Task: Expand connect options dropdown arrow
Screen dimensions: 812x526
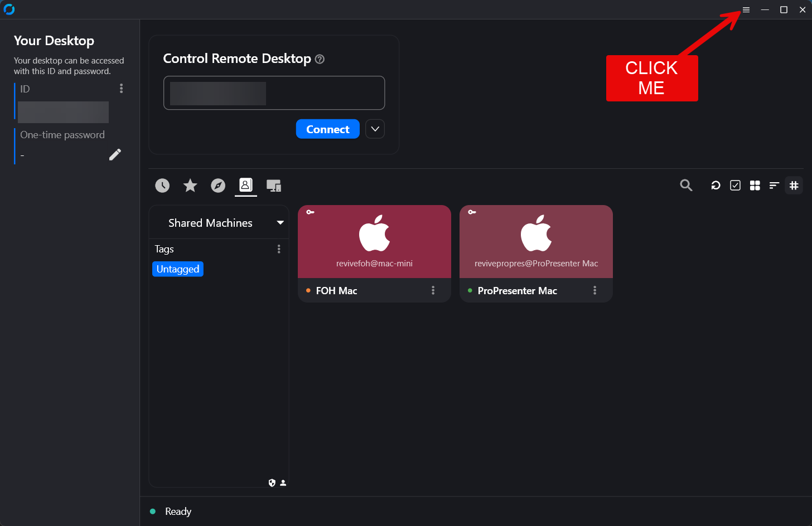Action: pyautogui.click(x=375, y=129)
